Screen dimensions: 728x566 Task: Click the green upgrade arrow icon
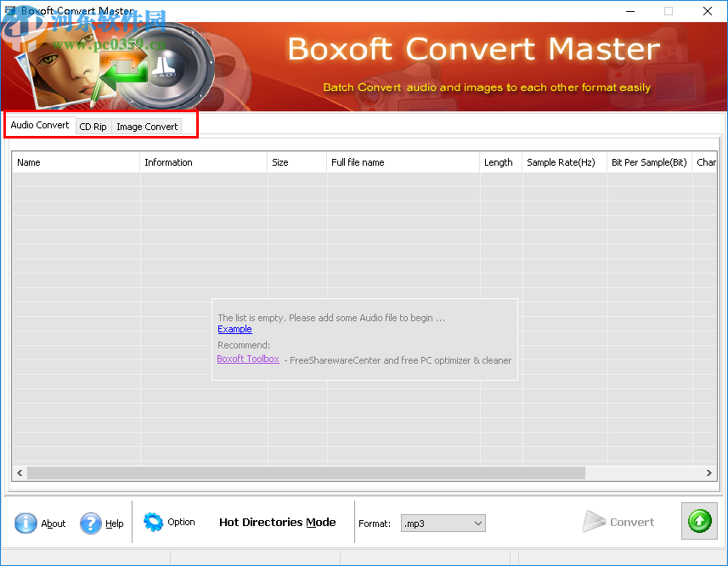pos(698,520)
